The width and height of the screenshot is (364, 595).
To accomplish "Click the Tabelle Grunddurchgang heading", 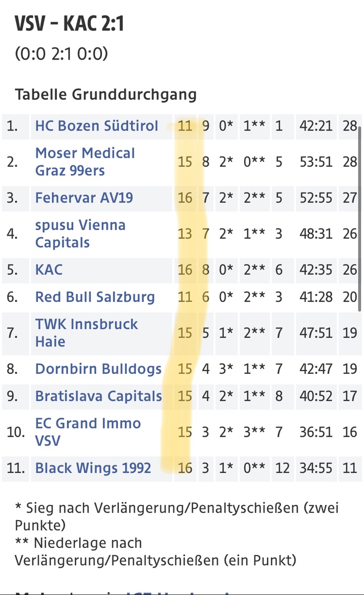I will click(x=105, y=94).
